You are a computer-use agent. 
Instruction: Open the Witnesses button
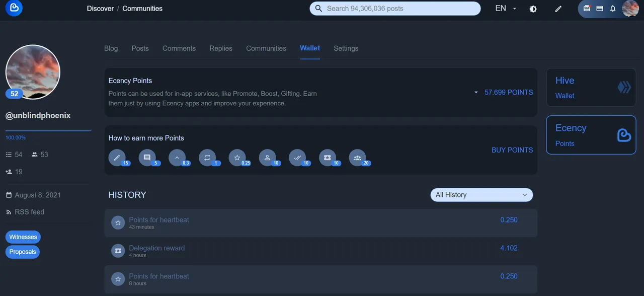(x=23, y=237)
